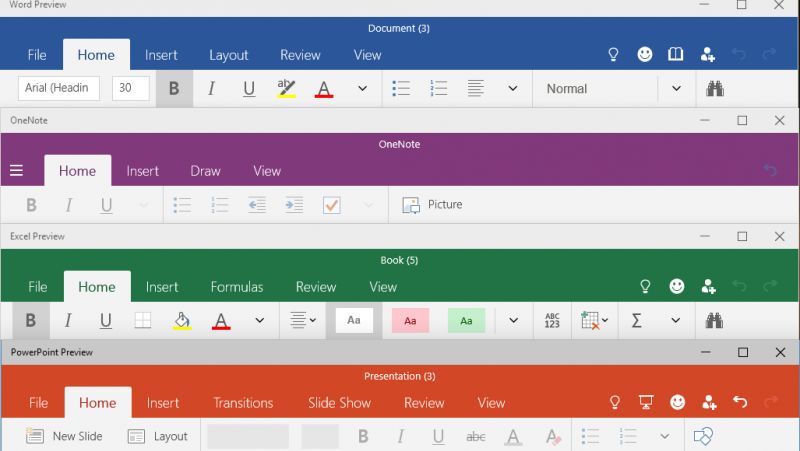Click the Undo arrow in OneNote
This screenshot has height=451, width=800.
tap(770, 169)
